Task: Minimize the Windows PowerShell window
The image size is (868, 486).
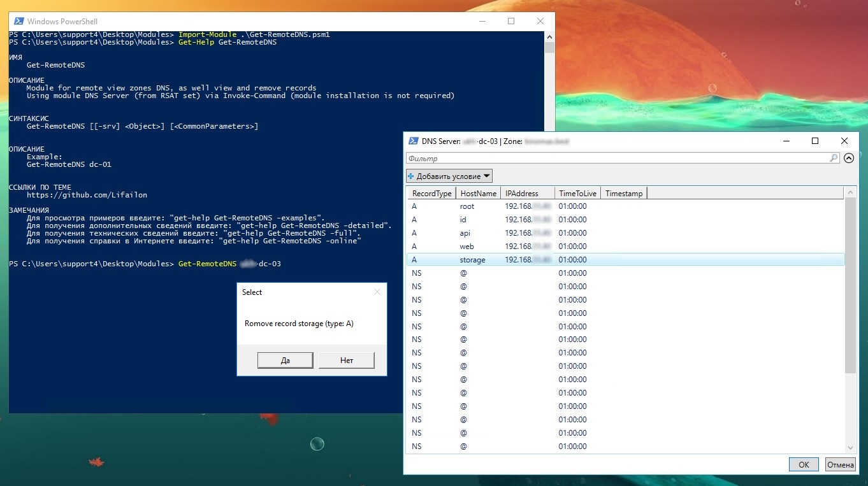Action: click(x=482, y=21)
